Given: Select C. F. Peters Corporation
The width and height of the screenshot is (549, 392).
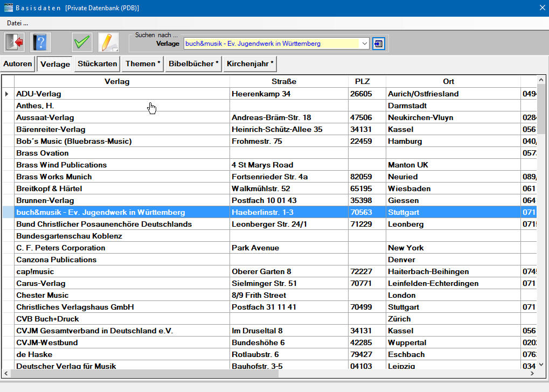Looking at the screenshot, I should pyautogui.click(x=122, y=248).
